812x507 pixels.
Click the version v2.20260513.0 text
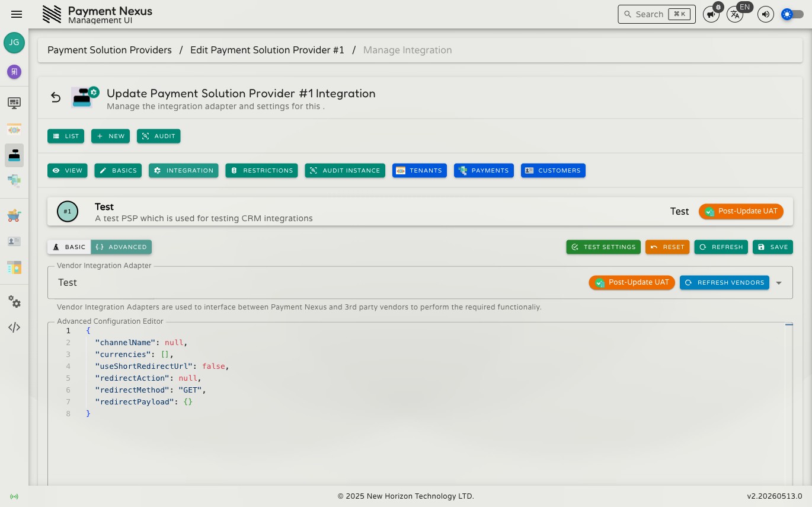774,496
